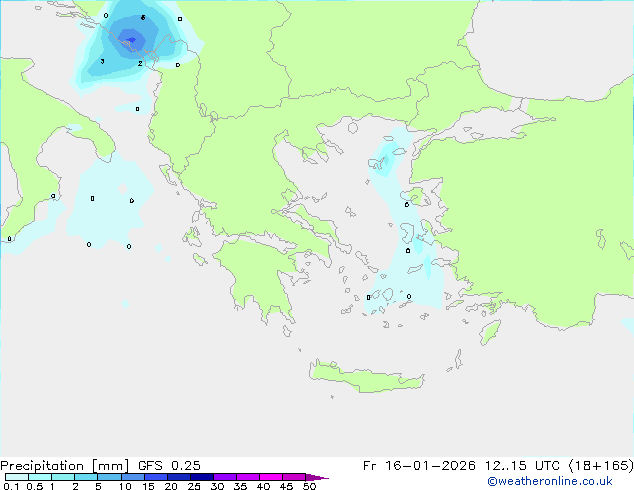Screen dimensions: 634x490
Task: Select the 30–35 mm purple legend swatch
Action: coord(224,477)
